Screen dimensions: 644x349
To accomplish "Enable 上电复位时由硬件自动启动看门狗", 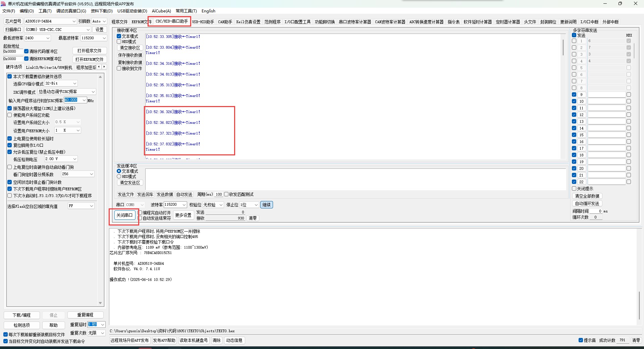I will click(x=10, y=167).
